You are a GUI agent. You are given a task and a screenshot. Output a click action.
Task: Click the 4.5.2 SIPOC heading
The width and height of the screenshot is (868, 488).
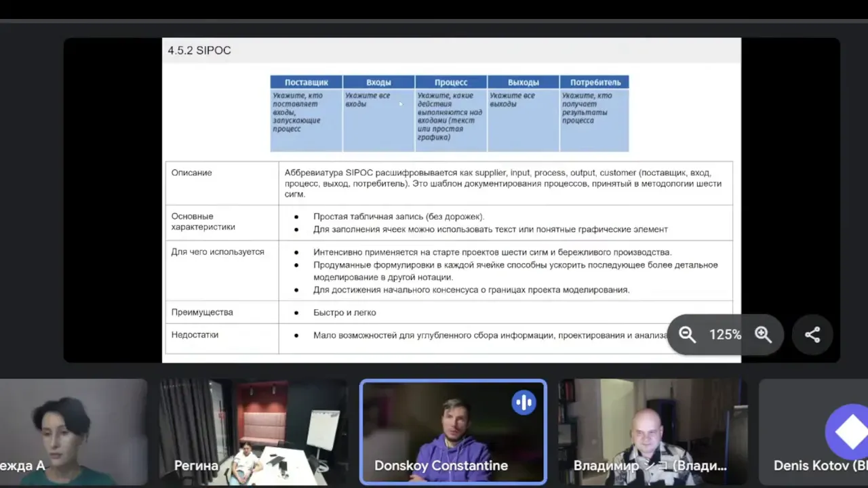pos(199,50)
